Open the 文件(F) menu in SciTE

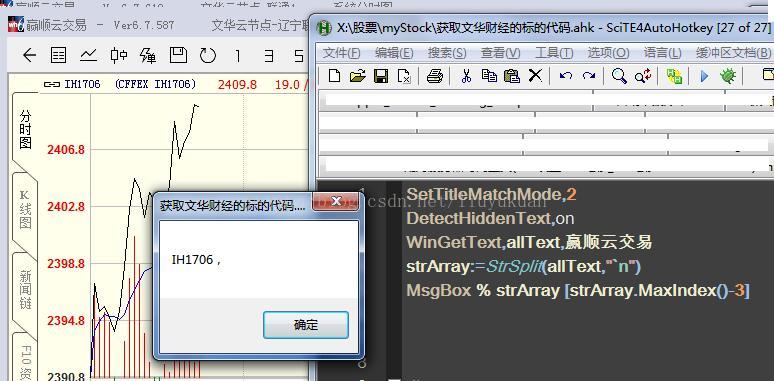pos(342,52)
